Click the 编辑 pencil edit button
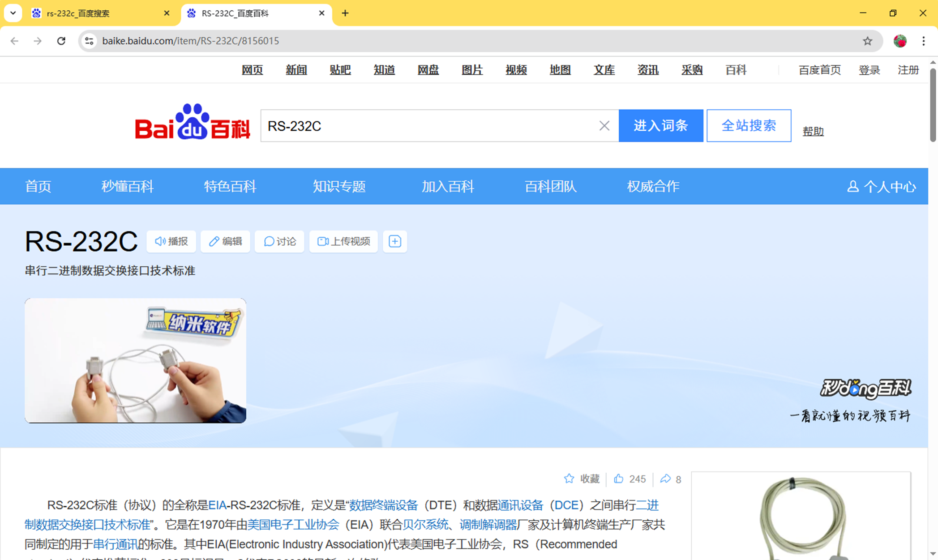Image resolution: width=938 pixels, height=560 pixels. [225, 242]
